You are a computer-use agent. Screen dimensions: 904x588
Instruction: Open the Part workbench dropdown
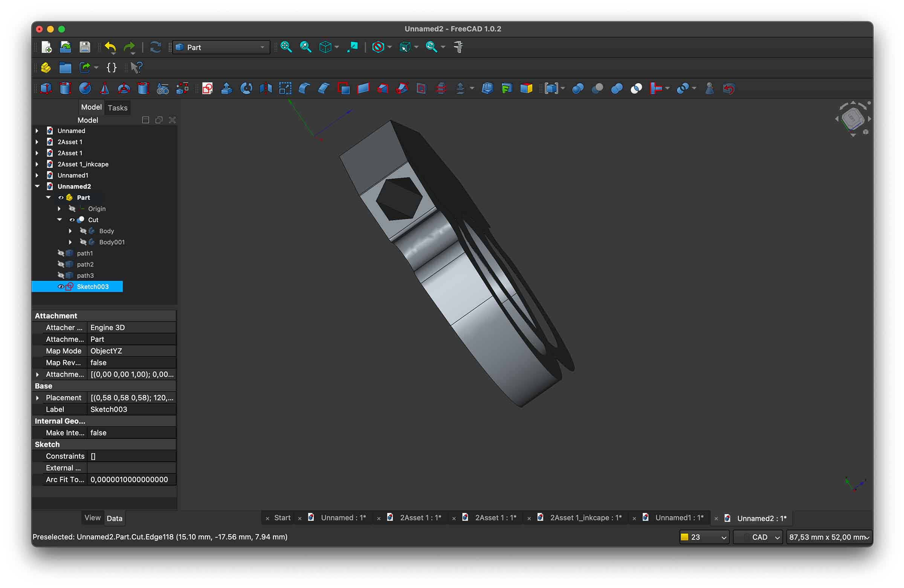point(221,47)
